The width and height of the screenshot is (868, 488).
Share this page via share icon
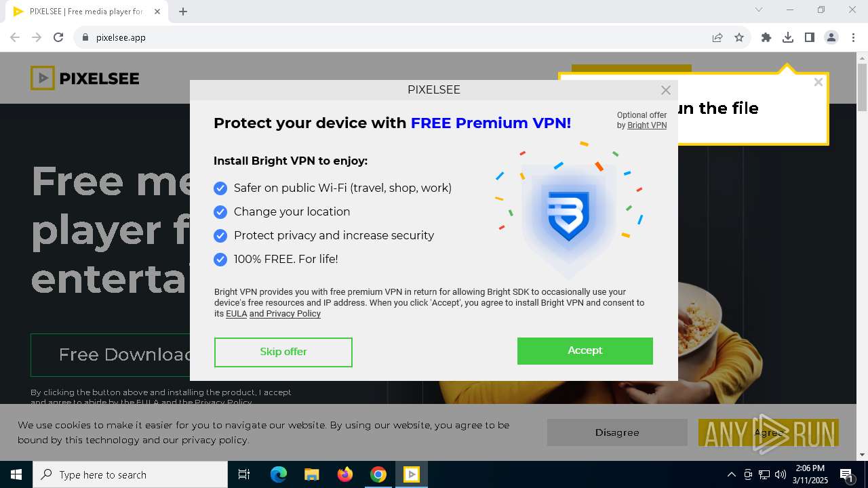point(717,38)
